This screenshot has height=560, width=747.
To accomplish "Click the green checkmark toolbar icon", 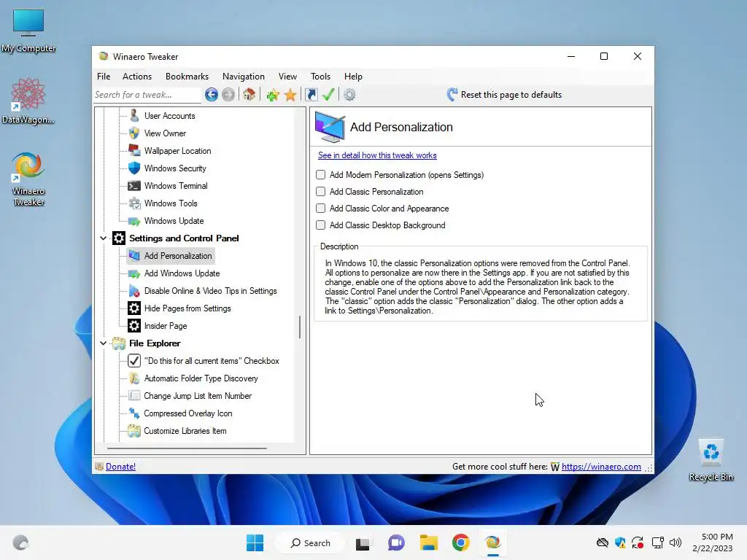I will (x=328, y=95).
